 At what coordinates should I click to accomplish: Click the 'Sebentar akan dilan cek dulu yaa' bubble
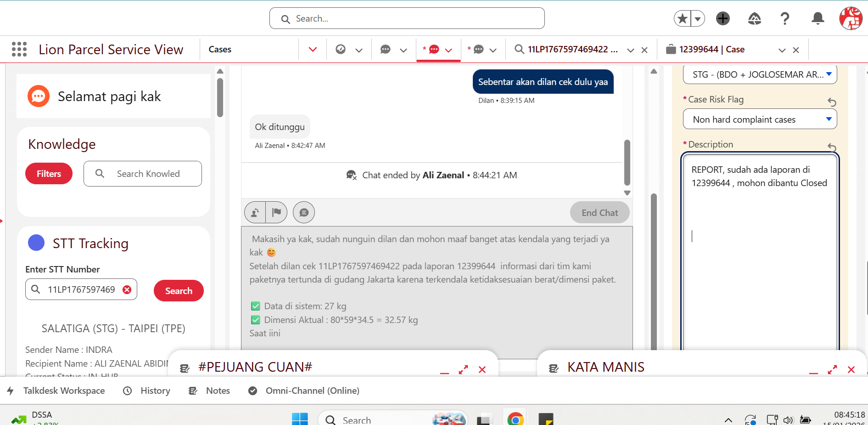point(543,82)
